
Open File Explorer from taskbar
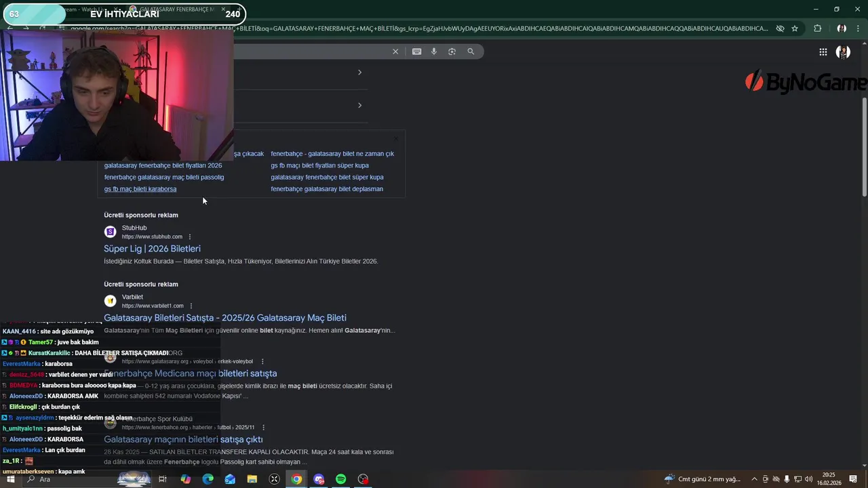252,479
